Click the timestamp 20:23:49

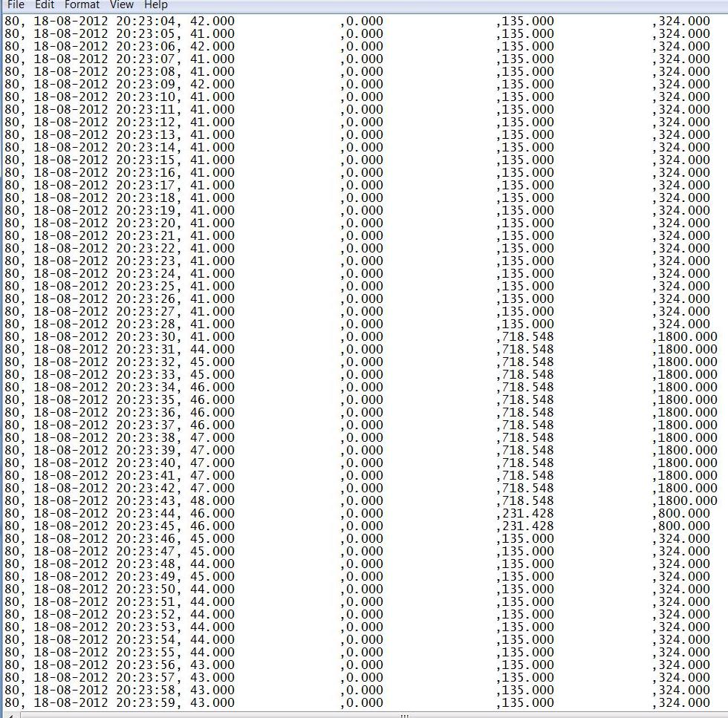tap(146, 576)
